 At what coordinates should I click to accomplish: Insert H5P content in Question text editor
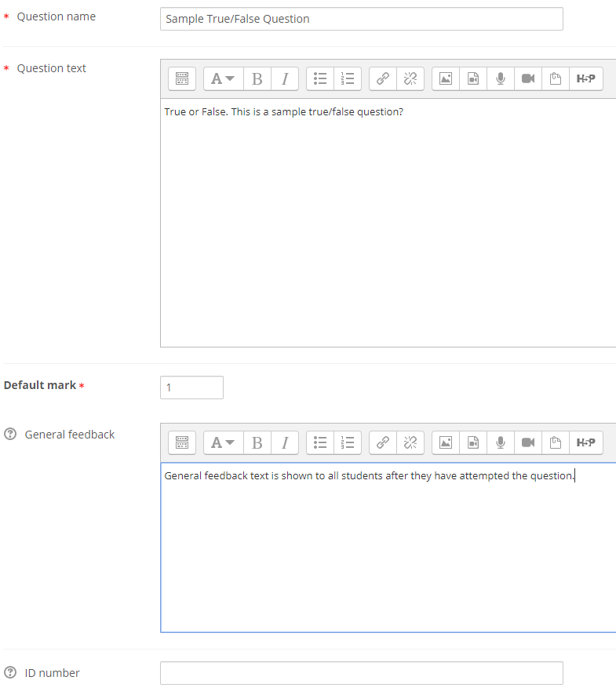586,79
